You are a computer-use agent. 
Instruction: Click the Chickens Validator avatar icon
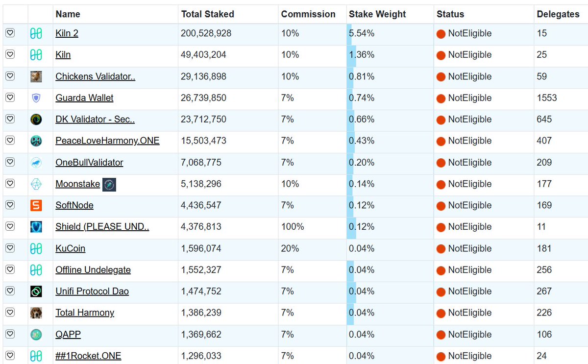tap(36, 76)
